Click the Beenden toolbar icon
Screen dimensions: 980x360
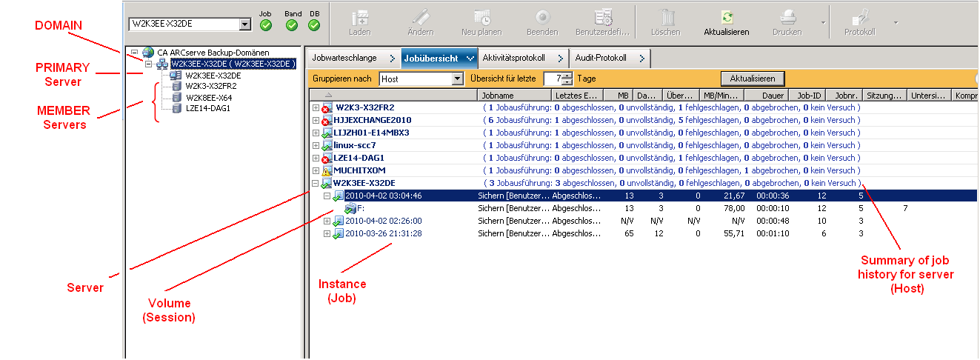(x=542, y=18)
